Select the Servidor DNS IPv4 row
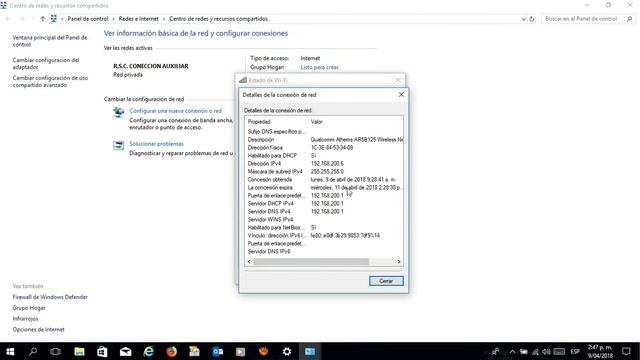Viewport: 640px width, 360px height. [324, 211]
